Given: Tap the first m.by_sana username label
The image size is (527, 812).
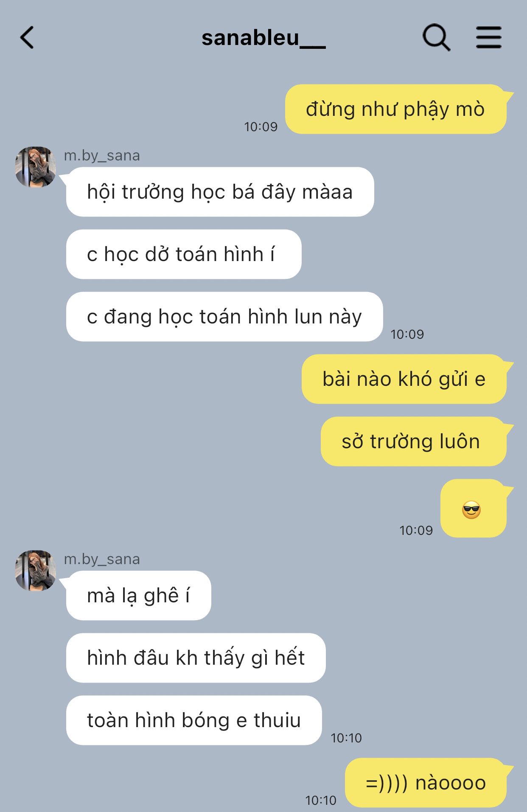Looking at the screenshot, I should [102, 156].
